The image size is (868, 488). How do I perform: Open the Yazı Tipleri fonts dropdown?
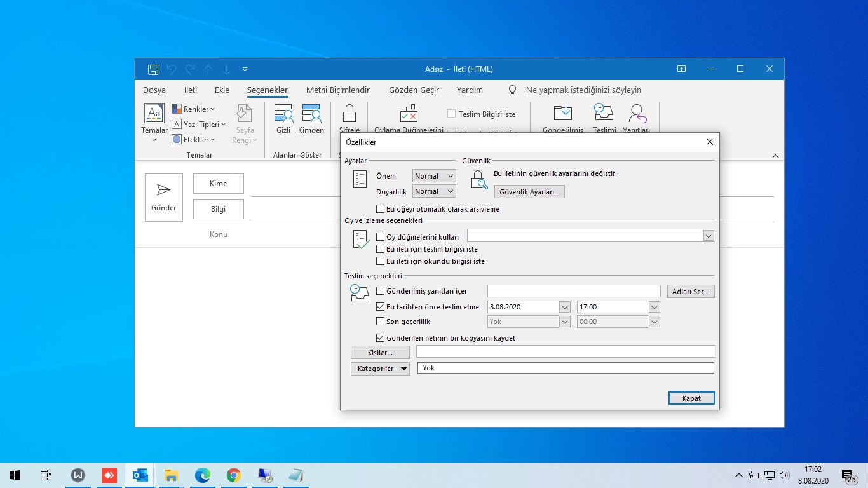199,124
